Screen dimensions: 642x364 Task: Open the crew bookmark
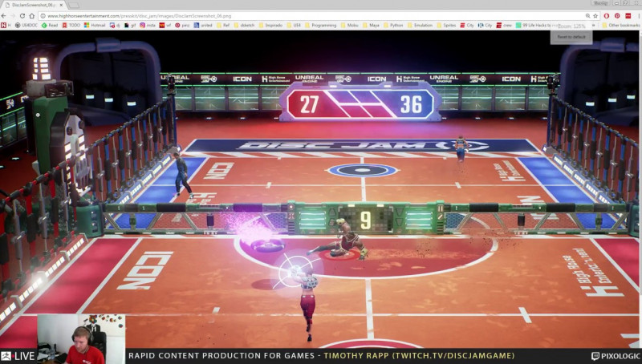[x=504, y=26]
